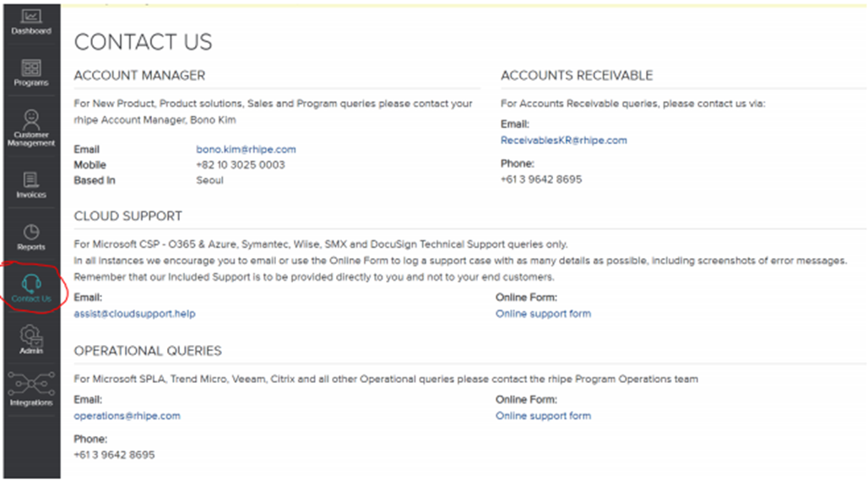Click the Operational Queries phone number
The width and height of the screenshot is (868, 480).
click(x=114, y=455)
